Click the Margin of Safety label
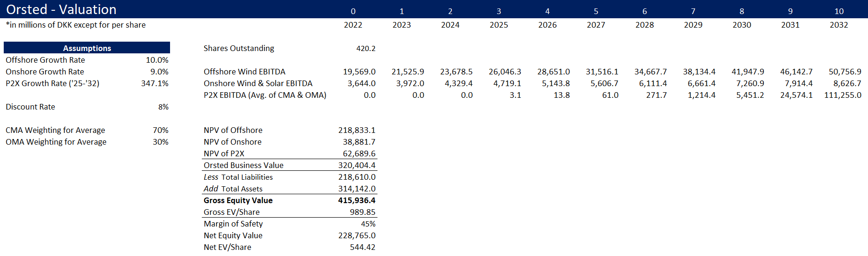Image resolution: width=868 pixels, height=256 pixels. click(233, 224)
